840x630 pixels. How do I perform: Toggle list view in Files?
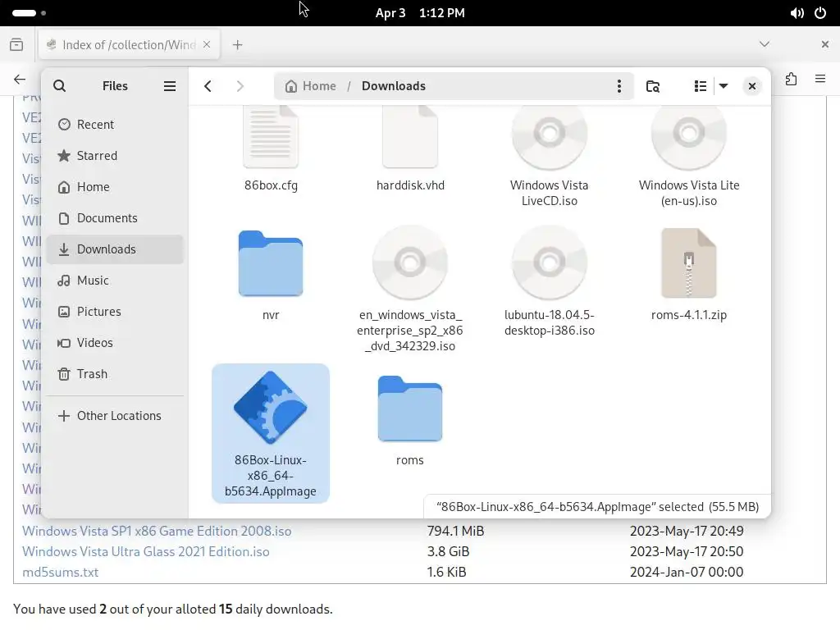(700, 85)
